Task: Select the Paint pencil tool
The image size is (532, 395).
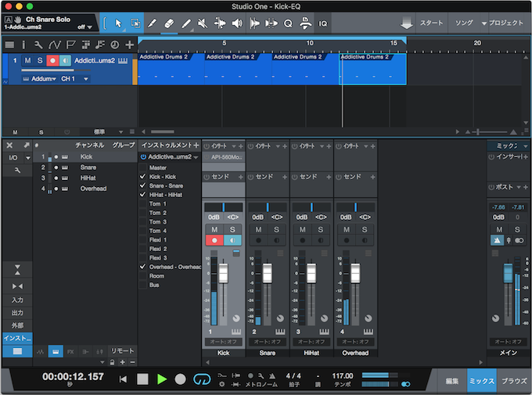Action: coord(186,23)
